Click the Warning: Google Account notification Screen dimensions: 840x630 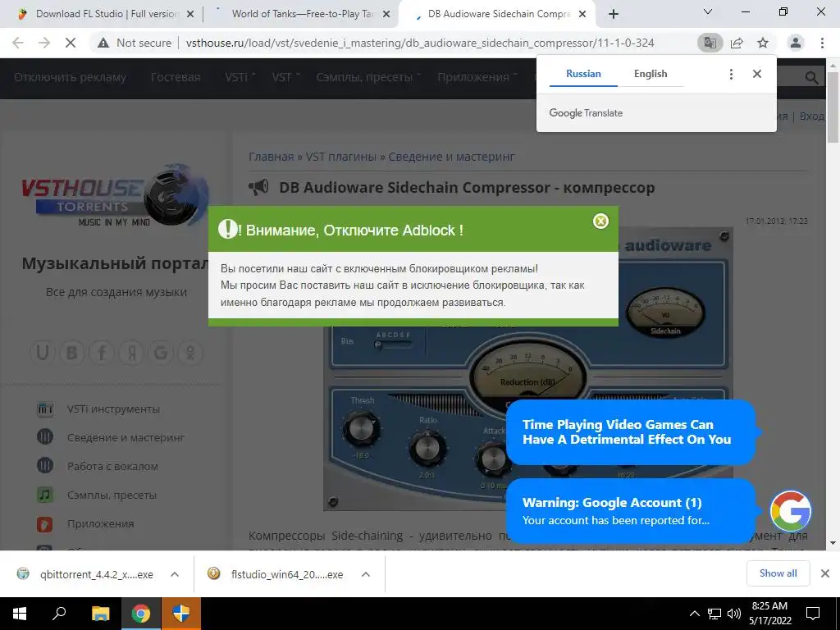(631, 510)
